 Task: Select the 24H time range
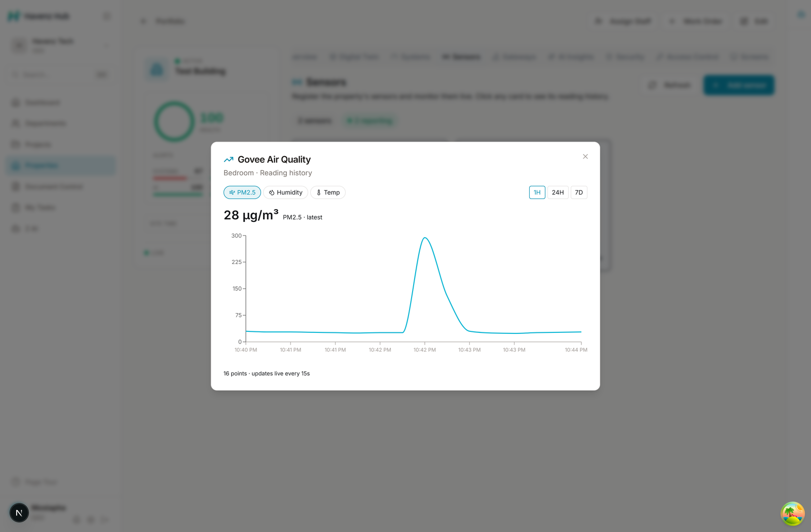tap(558, 193)
